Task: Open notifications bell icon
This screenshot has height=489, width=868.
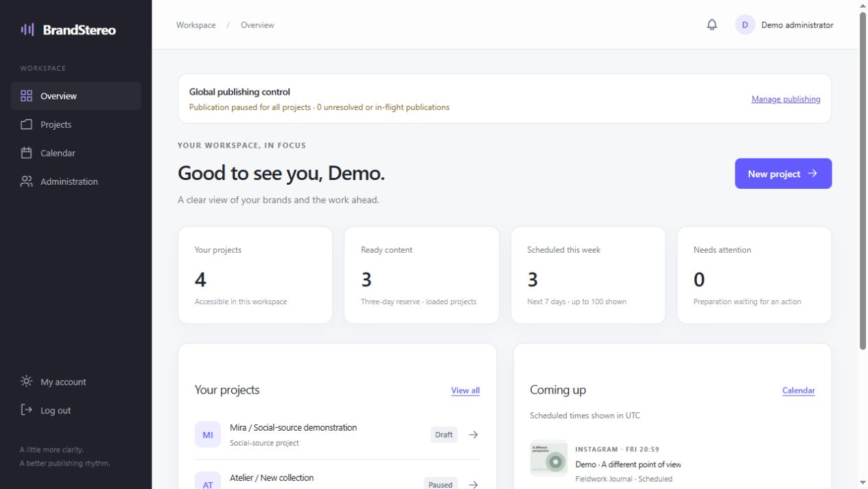Action: pyautogui.click(x=712, y=25)
